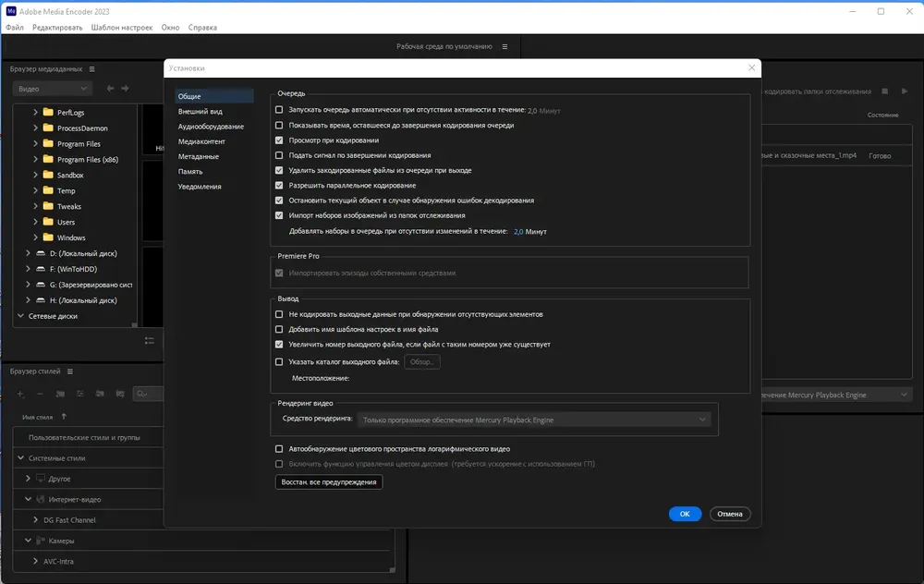924x584 pixels.
Task: Expand the Windows folder chevron
Action: tap(35, 237)
